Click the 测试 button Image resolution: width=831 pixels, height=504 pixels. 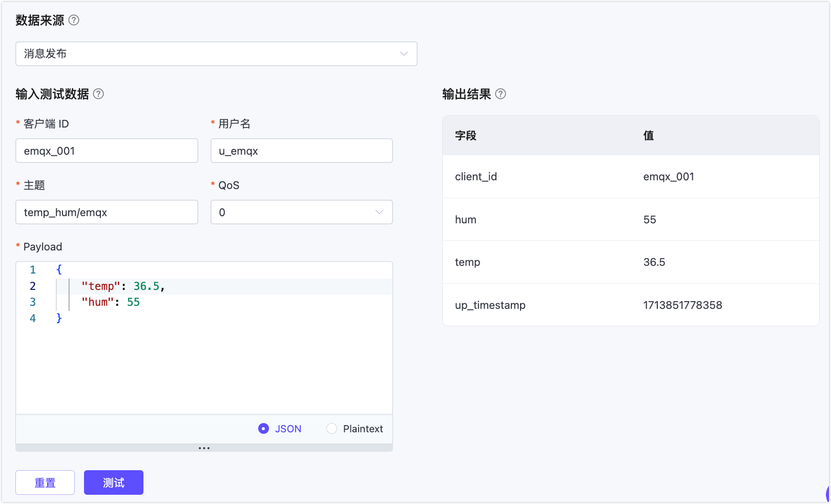point(113,482)
